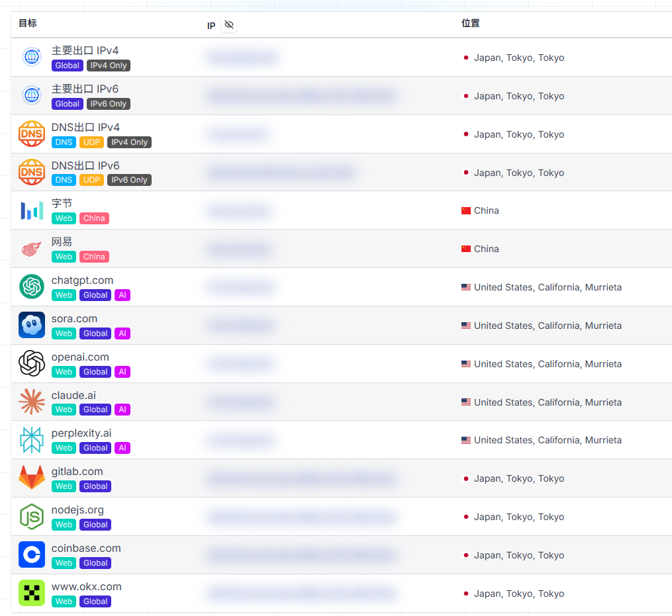Click location text in openai.com row

click(548, 364)
